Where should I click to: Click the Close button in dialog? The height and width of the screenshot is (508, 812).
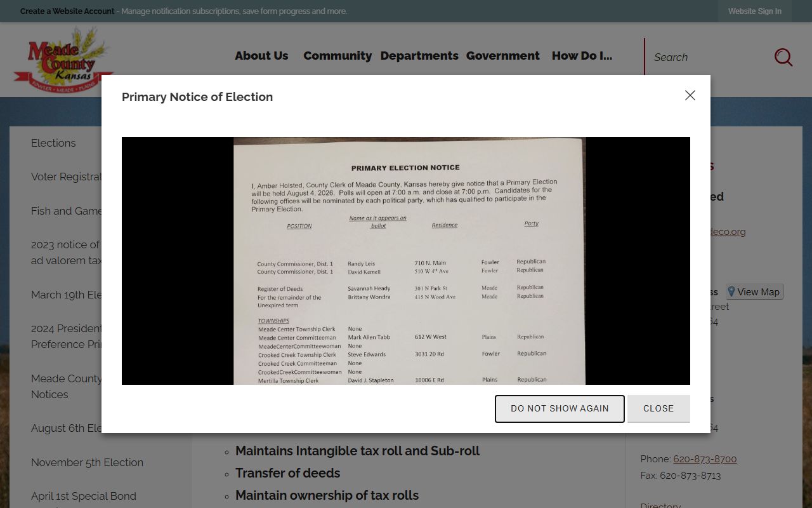(658, 408)
